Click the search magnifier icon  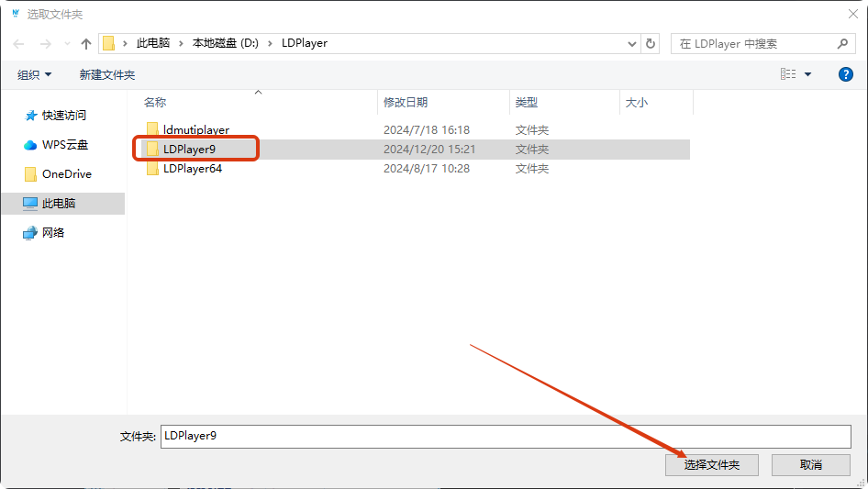click(843, 43)
